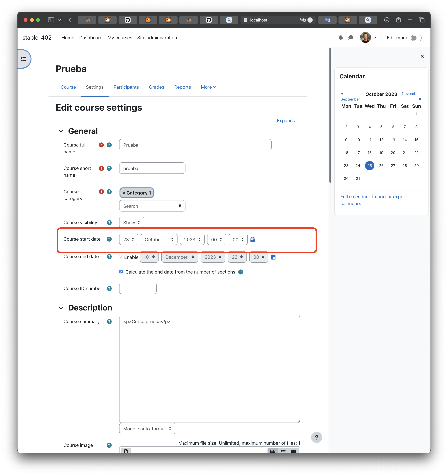The height and width of the screenshot is (476, 448).
Task: Open the messaging speech bubble
Action: (351, 38)
